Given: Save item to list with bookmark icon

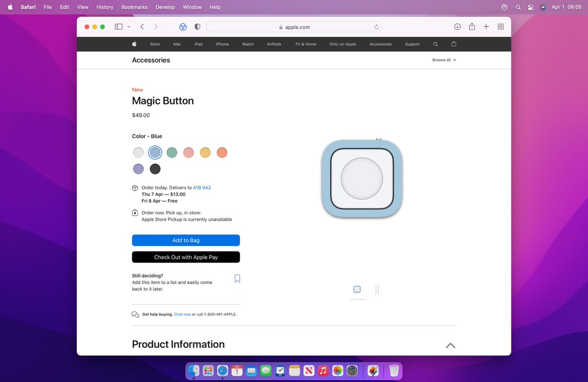Looking at the screenshot, I should pos(237,279).
